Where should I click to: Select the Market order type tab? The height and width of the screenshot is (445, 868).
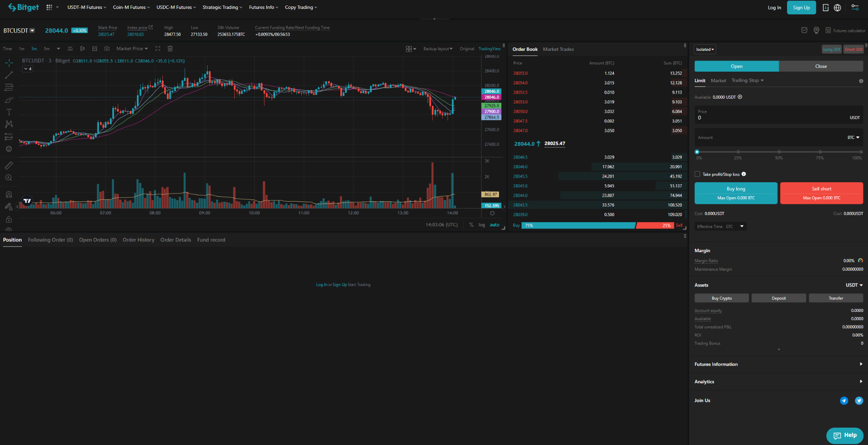pos(718,81)
